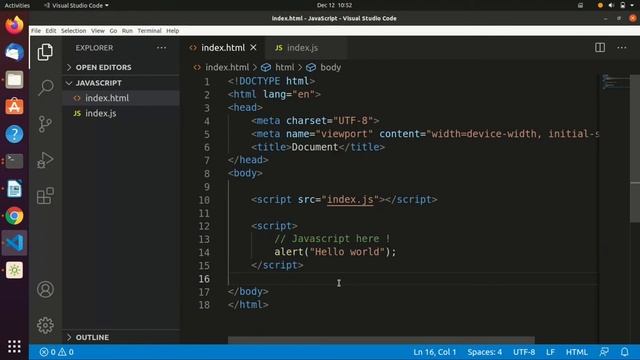Image resolution: width=640 pixels, height=360 pixels.
Task: Open Visual Studio Code app menu in top bar
Action: pyautogui.click(x=76, y=5)
